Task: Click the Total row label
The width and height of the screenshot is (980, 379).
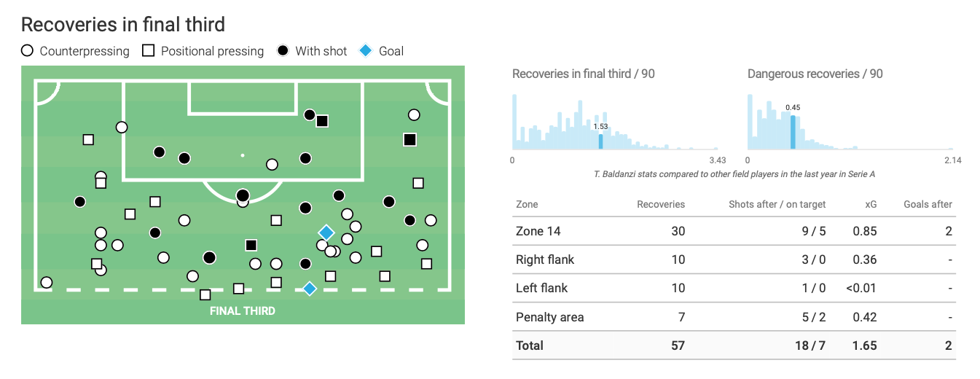Action: pyautogui.click(x=530, y=345)
